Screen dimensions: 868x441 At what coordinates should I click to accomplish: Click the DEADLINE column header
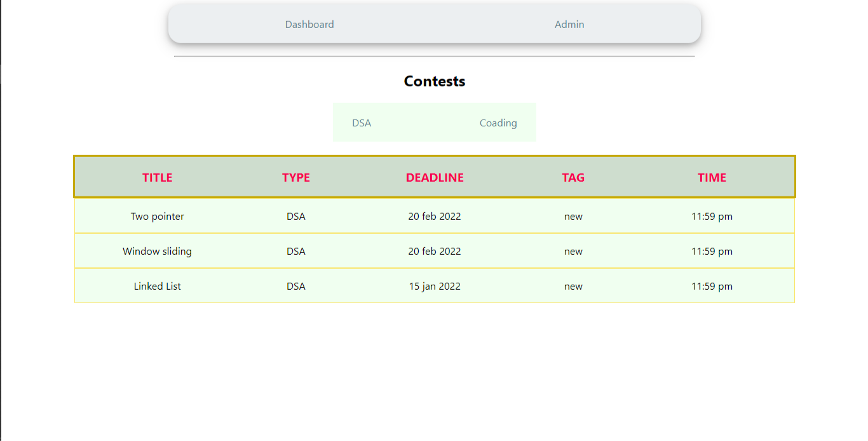point(435,177)
